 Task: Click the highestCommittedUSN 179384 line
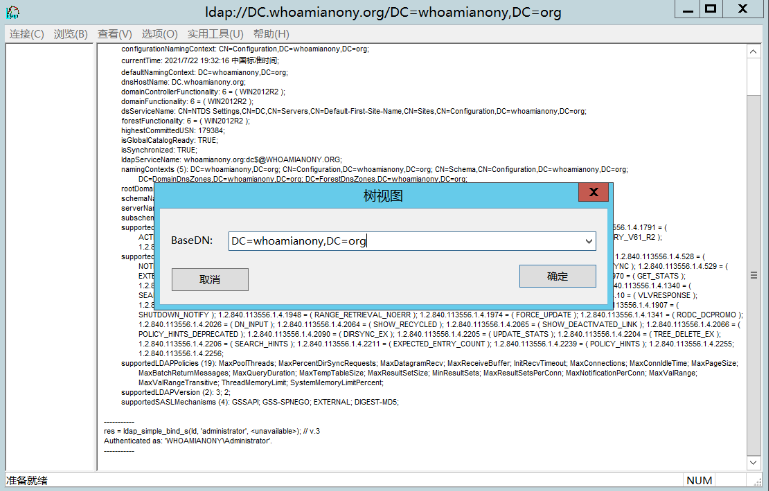tap(173, 131)
